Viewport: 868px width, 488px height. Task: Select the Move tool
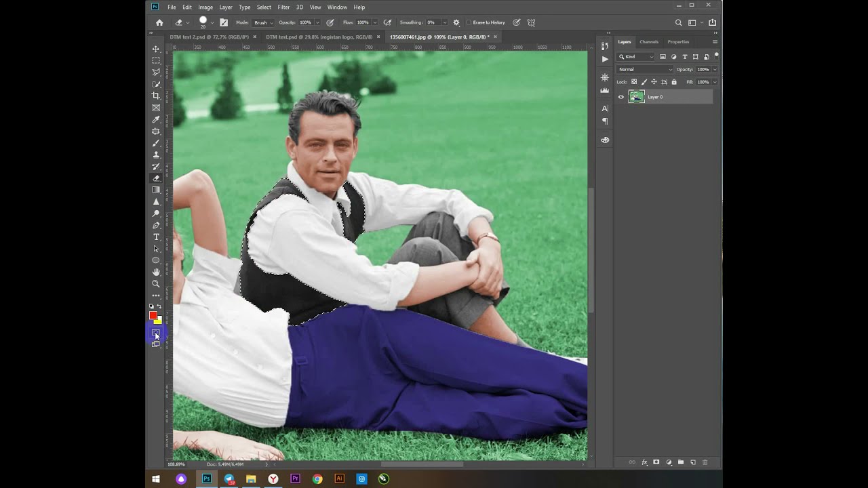click(x=156, y=49)
